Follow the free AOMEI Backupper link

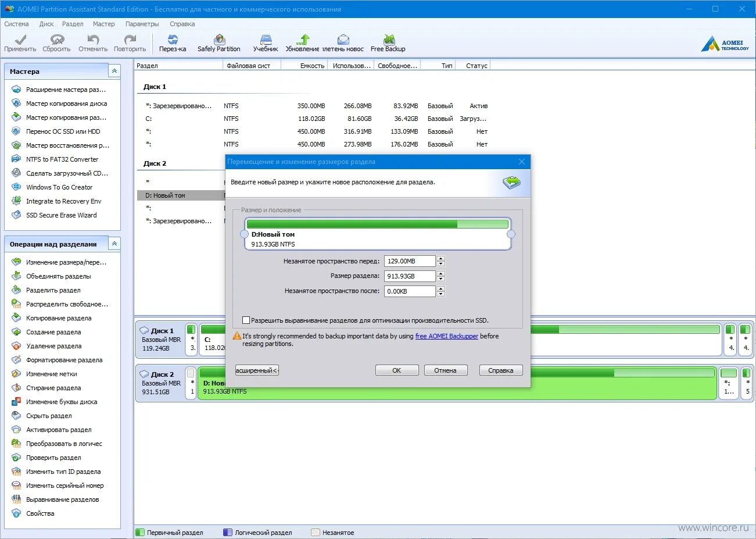coord(447,336)
